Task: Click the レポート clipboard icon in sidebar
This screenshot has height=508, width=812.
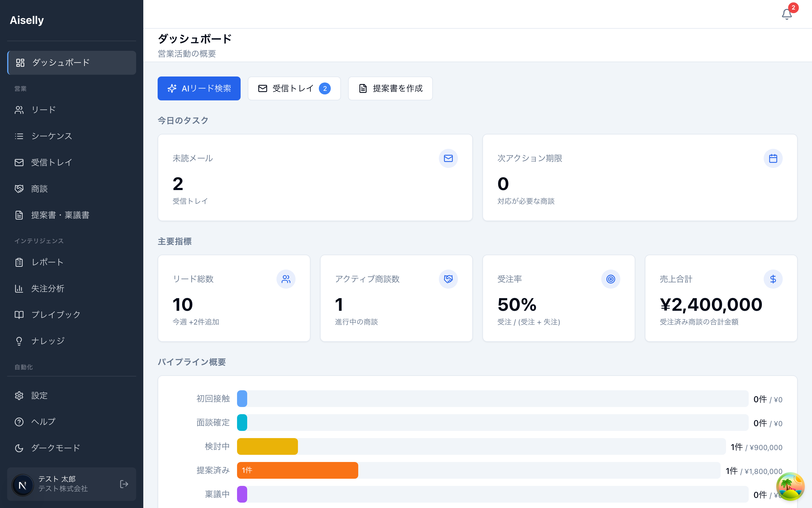Action: click(x=19, y=262)
